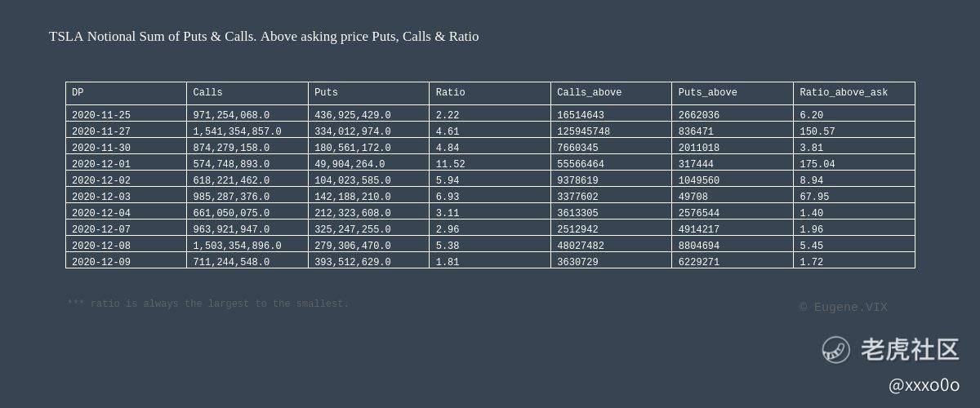The width and height of the screenshot is (980, 408).
Task: Click the Ratio column header
Action: (x=490, y=93)
